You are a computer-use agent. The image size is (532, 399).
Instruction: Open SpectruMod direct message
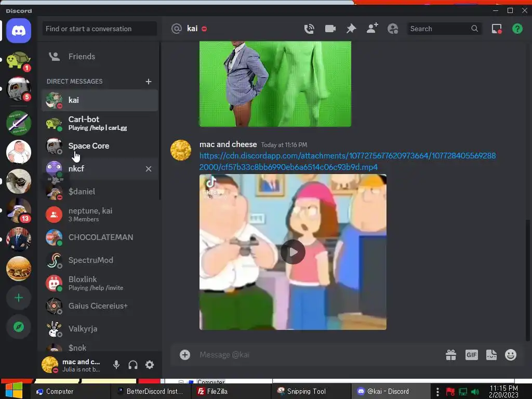click(x=100, y=260)
